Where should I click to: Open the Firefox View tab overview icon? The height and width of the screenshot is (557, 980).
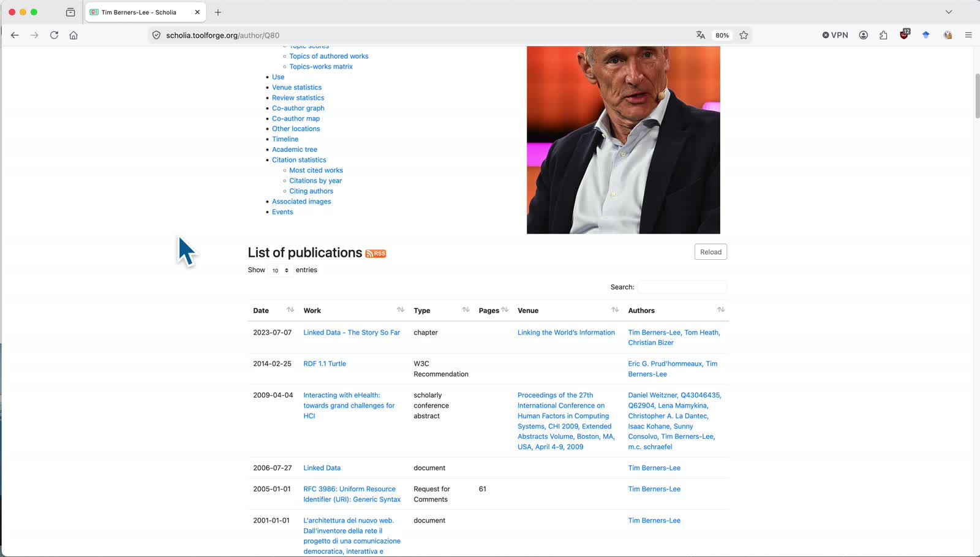point(70,12)
